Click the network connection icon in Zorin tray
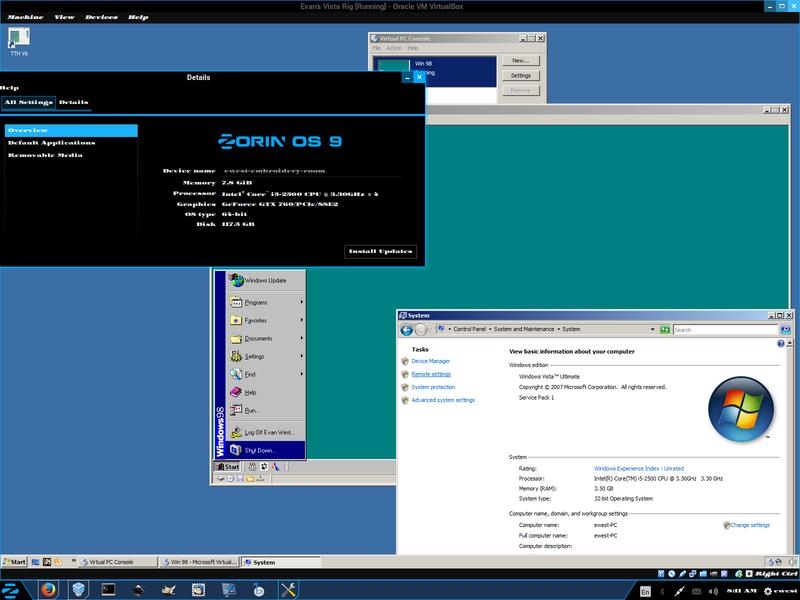Screen dimensions: 800x600 pos(679,591)
